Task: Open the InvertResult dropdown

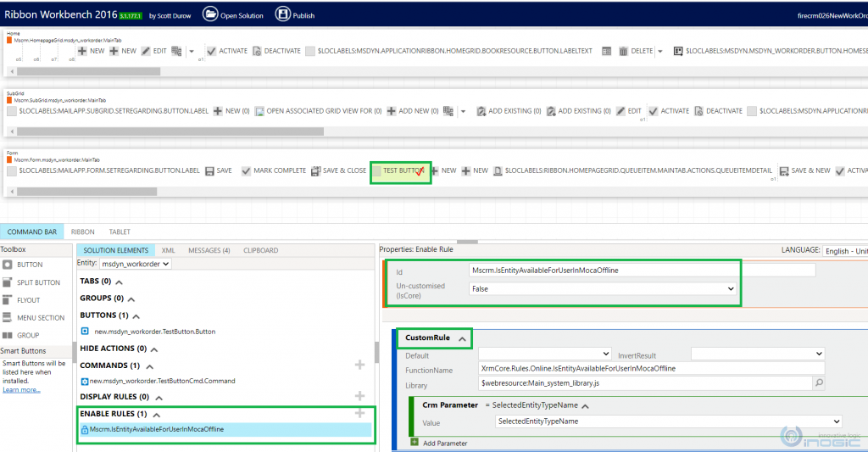Action: coord(757,354)
